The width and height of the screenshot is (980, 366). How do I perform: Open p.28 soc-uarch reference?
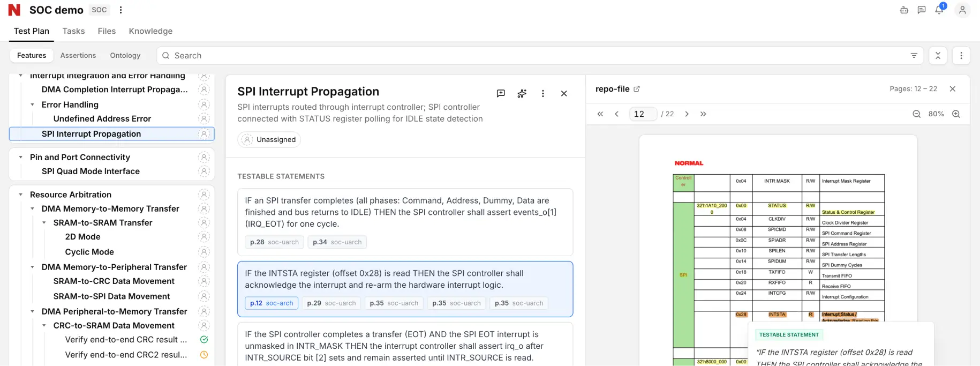(274, 242)
